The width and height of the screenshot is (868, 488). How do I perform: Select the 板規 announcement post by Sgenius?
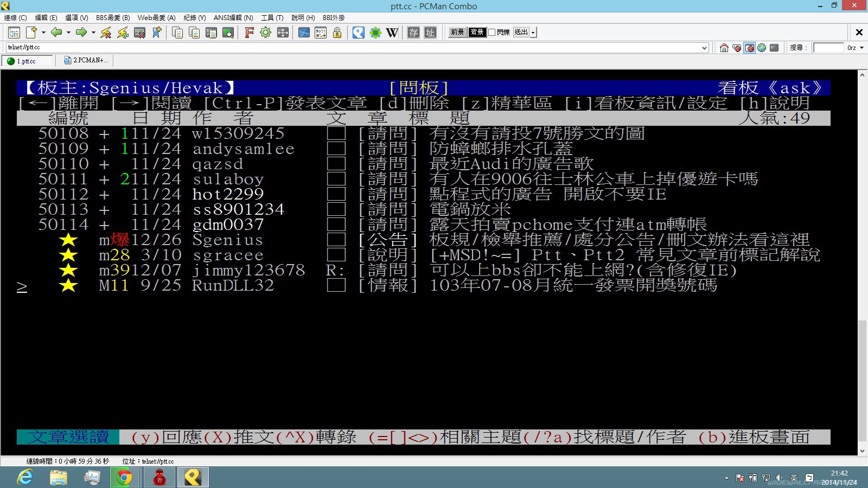click(x=423, y=240)
